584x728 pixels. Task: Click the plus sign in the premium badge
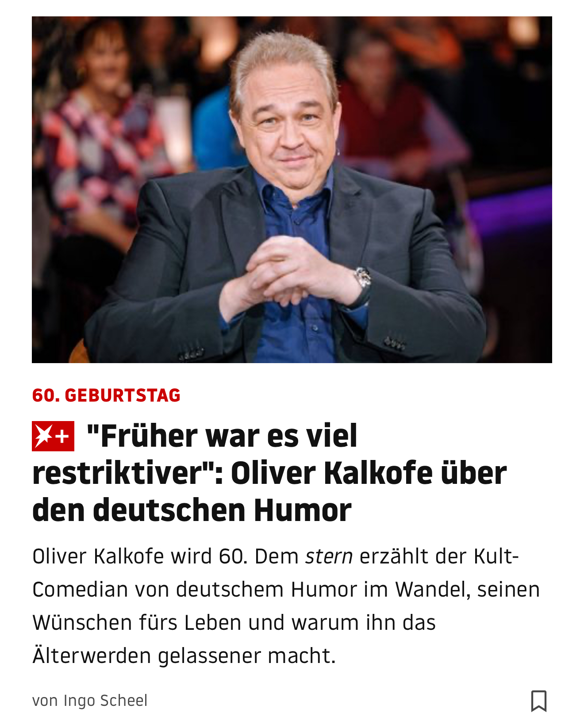62,437
